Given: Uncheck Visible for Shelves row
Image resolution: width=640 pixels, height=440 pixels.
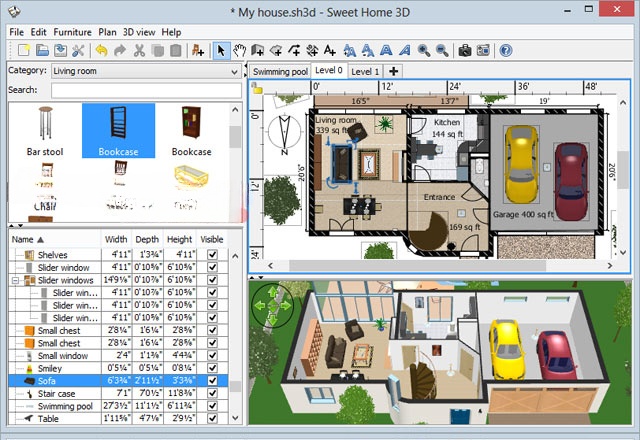Looking at the screenshot, I should tap(212, 255).
